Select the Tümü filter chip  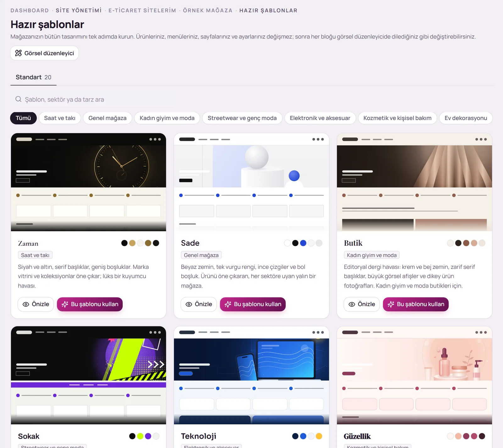tap(23, 118)
